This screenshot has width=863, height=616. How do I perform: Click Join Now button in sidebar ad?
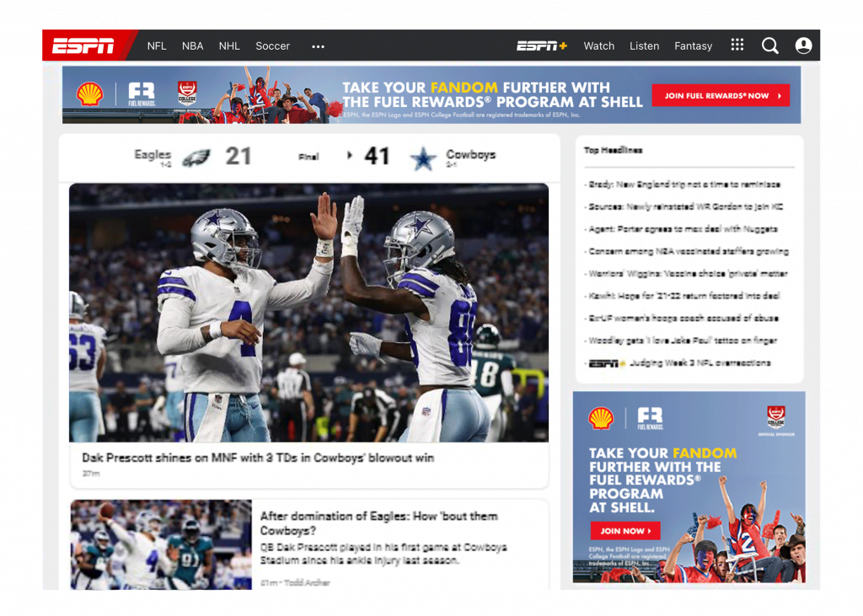(x=624, y=531)
